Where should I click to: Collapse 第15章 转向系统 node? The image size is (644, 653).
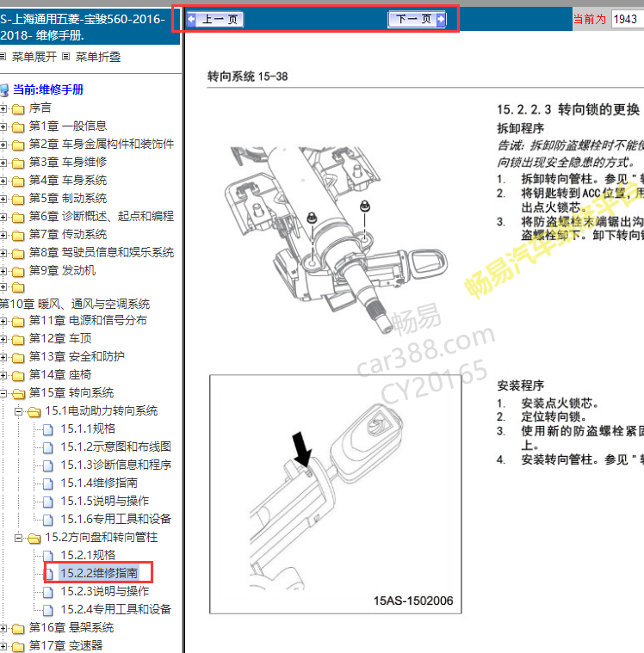tap(3, 393)
